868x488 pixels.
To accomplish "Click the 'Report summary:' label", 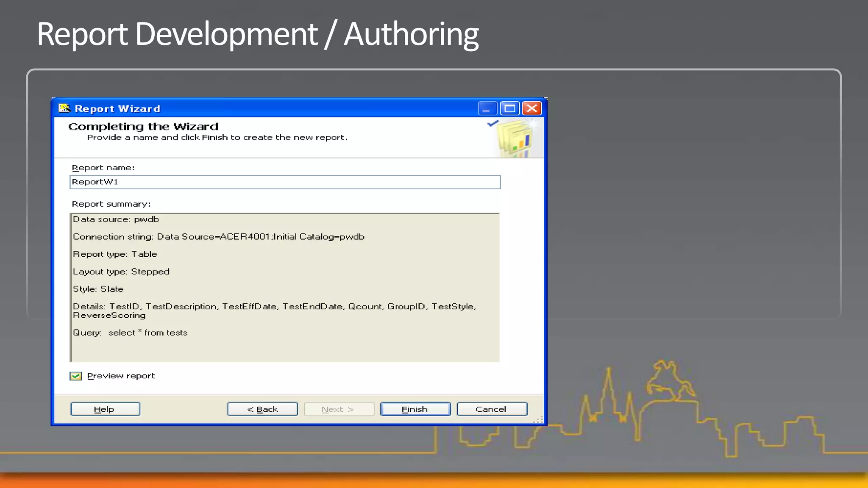I will pos(111,204).
